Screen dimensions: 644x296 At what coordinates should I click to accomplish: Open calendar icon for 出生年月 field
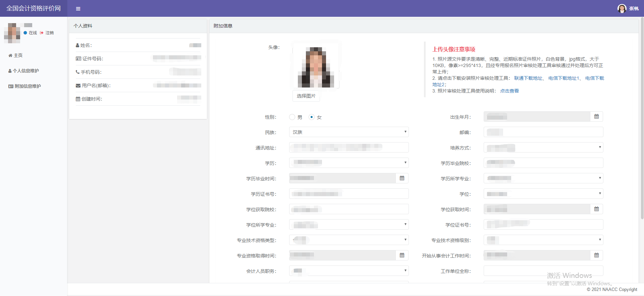[596, 117]
